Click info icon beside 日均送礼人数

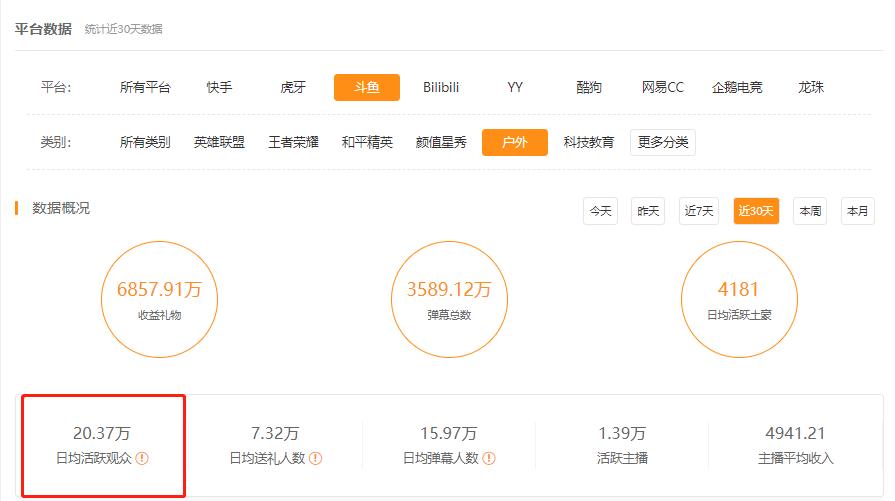pyautogui.click(x=315, y=459)
